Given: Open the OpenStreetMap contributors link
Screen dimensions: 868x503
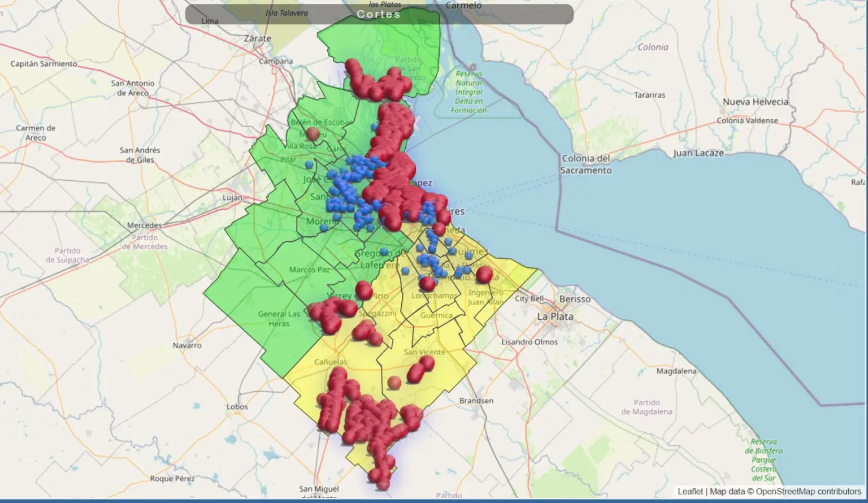Looking at the screenshot, I should 808,492.
